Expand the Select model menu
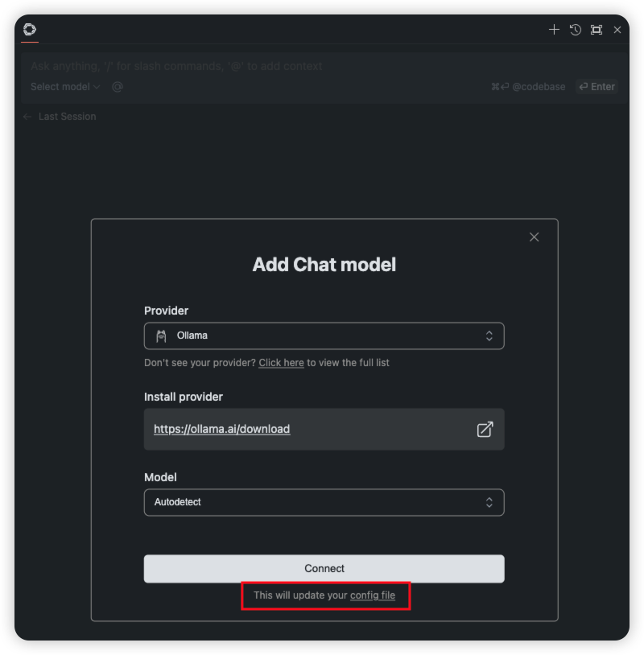This screenshot has width=644, height=655. point(65,87)
